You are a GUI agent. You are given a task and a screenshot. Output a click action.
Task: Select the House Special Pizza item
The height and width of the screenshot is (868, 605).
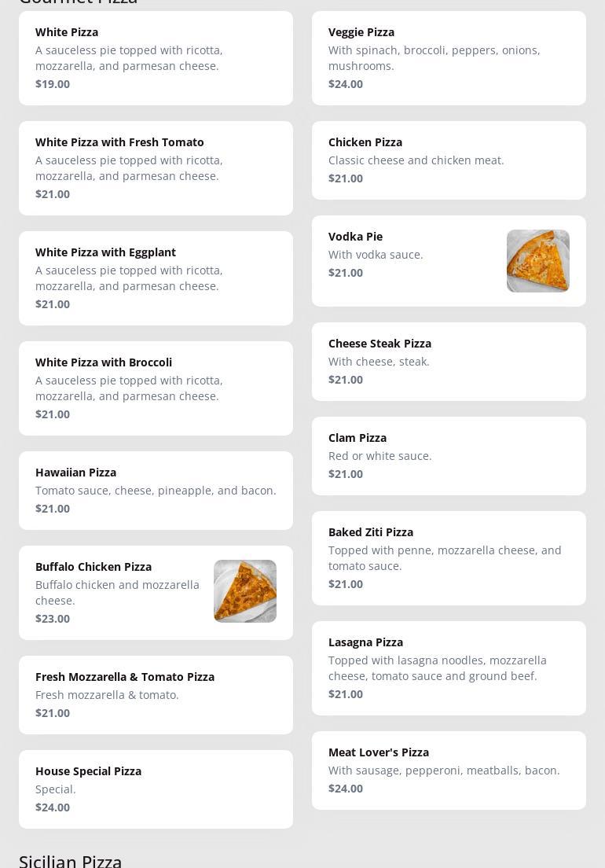156,789
